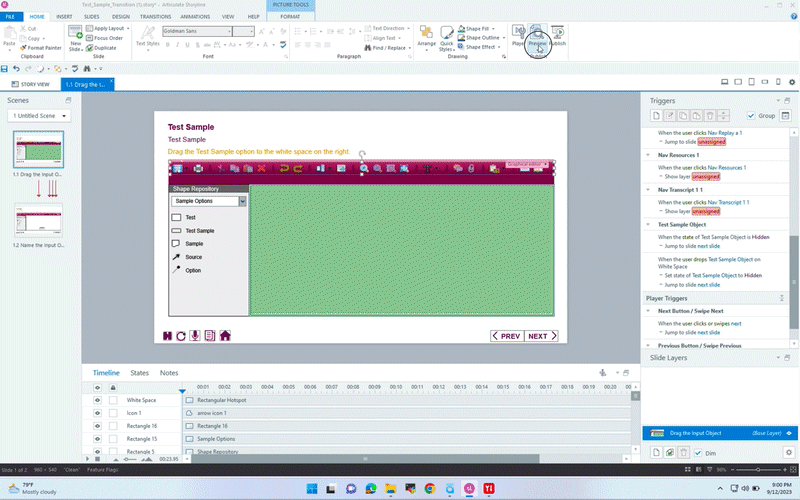The image size is (800, 500).
Task: Collapse the Test Sample Object trigger group
Action: click(649, 225)
